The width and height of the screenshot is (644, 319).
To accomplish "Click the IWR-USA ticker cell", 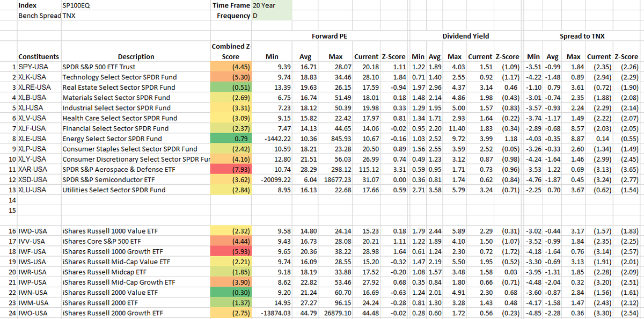I will tap(39, 271).
